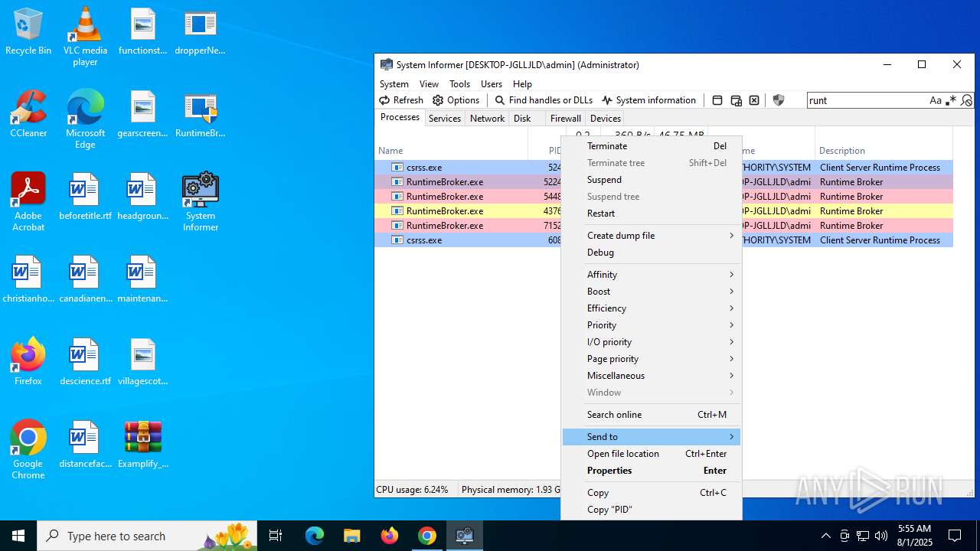Switch to the Services tab
This screenshot has height=551, width=980.
click(445, 119)
